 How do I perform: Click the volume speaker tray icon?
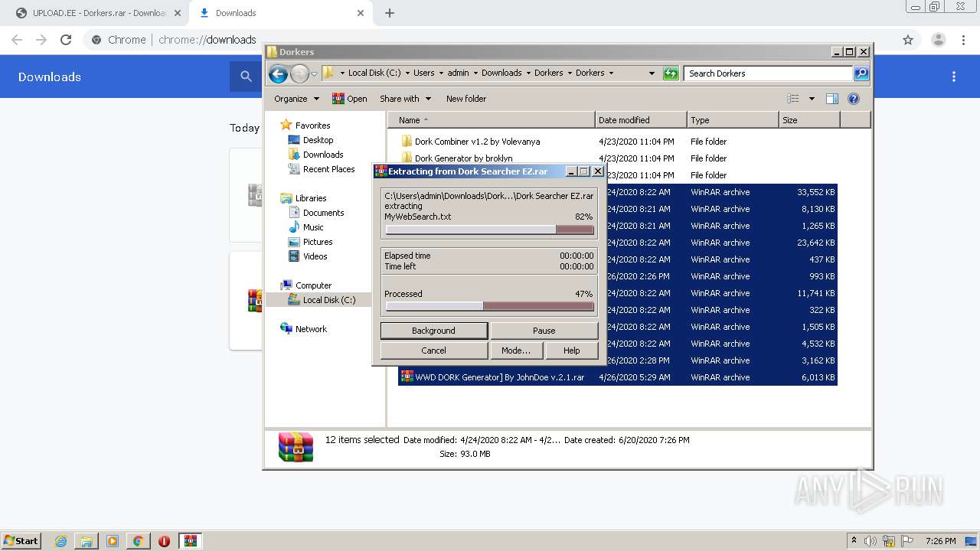click(x=871, y=541)
